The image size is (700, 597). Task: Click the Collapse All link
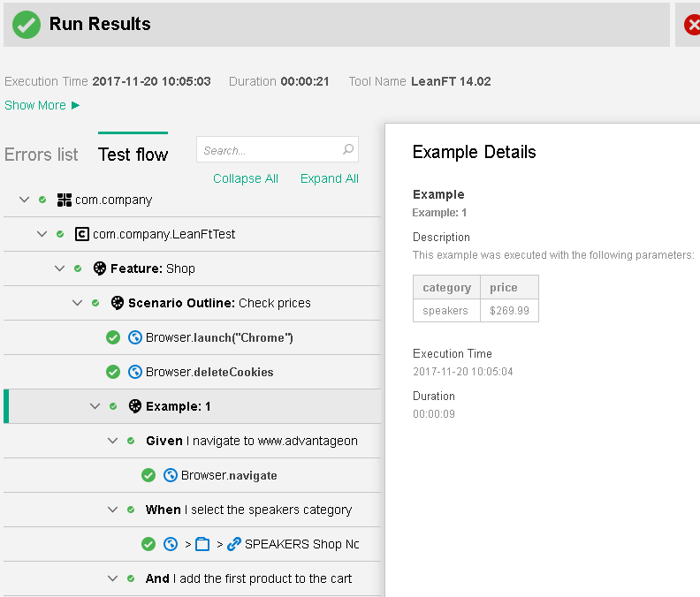pos(245,178)
